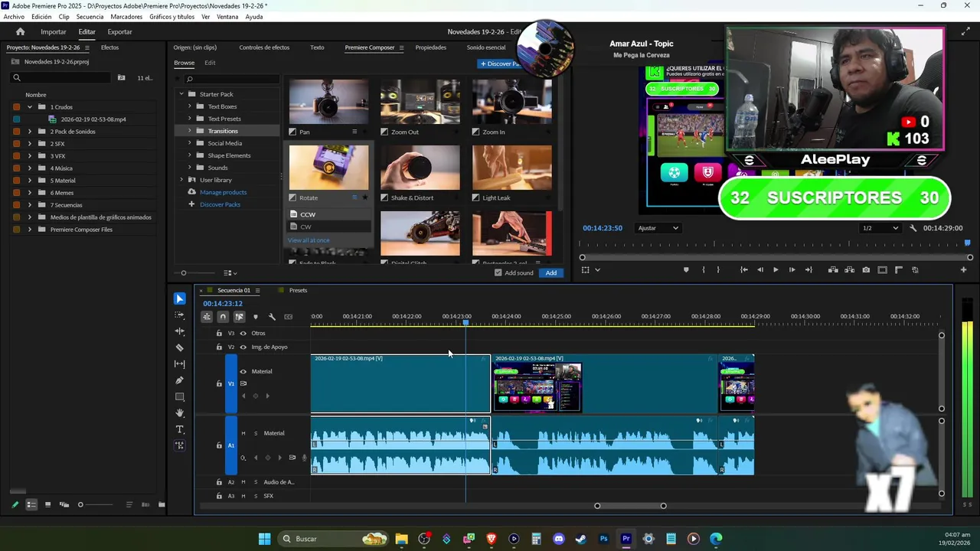The image size is (980, 551).
Task: Open Premiere Pro from the Windows taskbar
Action: [626, 539]
